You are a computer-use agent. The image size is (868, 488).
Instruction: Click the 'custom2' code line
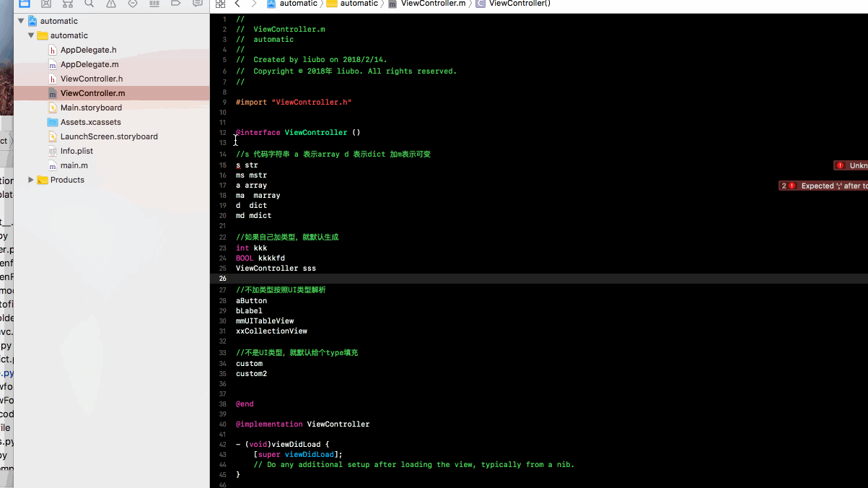(x=251, y=374)
